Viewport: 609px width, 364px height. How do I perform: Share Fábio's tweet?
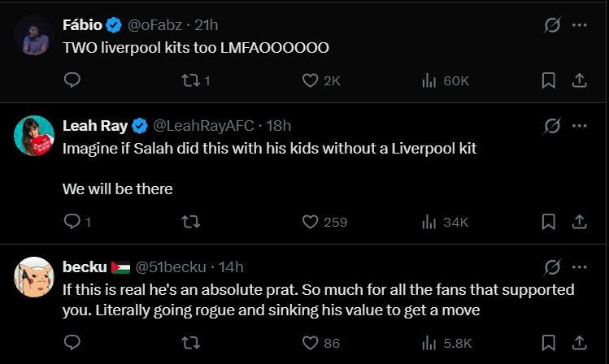579,80
